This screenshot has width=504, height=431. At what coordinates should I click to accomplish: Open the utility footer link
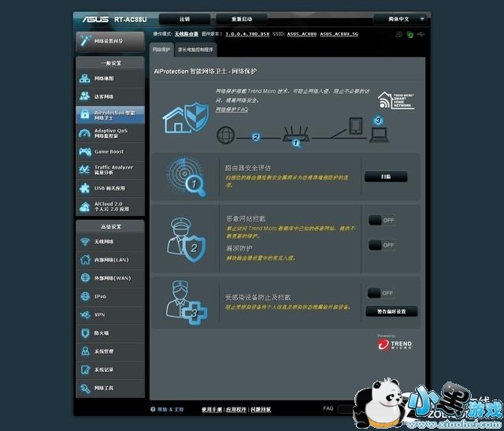[x=236, y=410]
